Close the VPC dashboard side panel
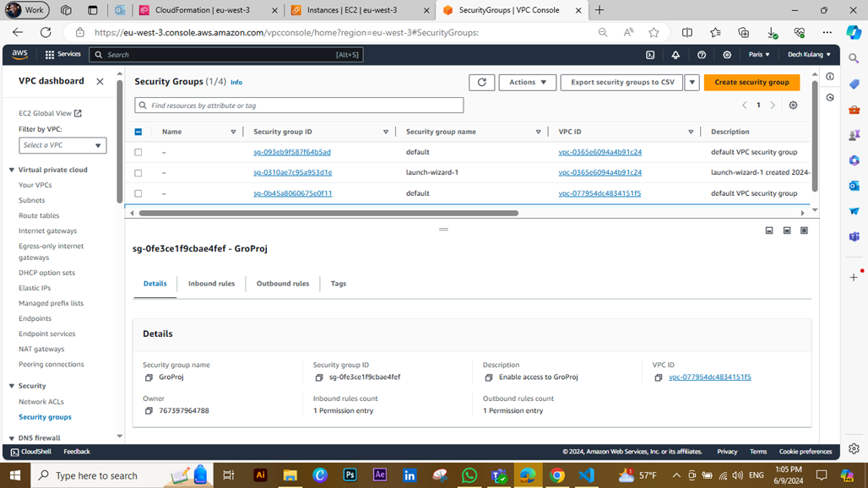The image size is (868, 488). point(100,81)
